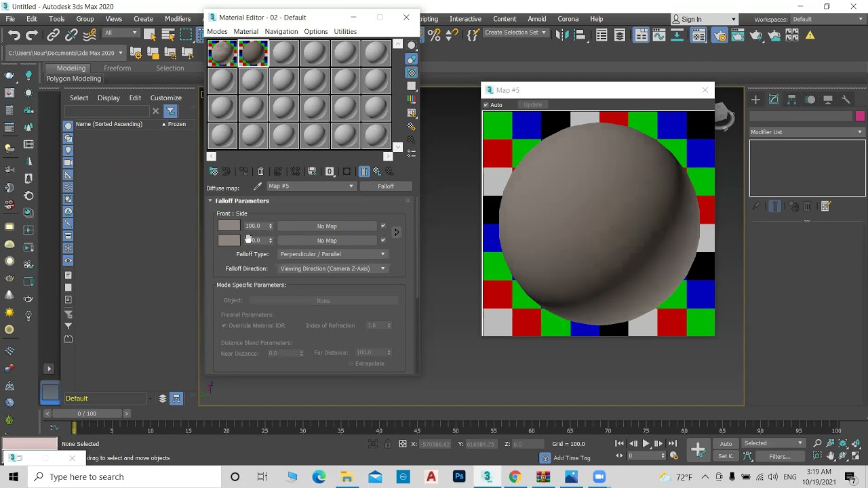This screenshot has height=488, width=868.
Task: Change the Sample Type sphere icon
Action: pyautogui.click(x=412, y=45)
